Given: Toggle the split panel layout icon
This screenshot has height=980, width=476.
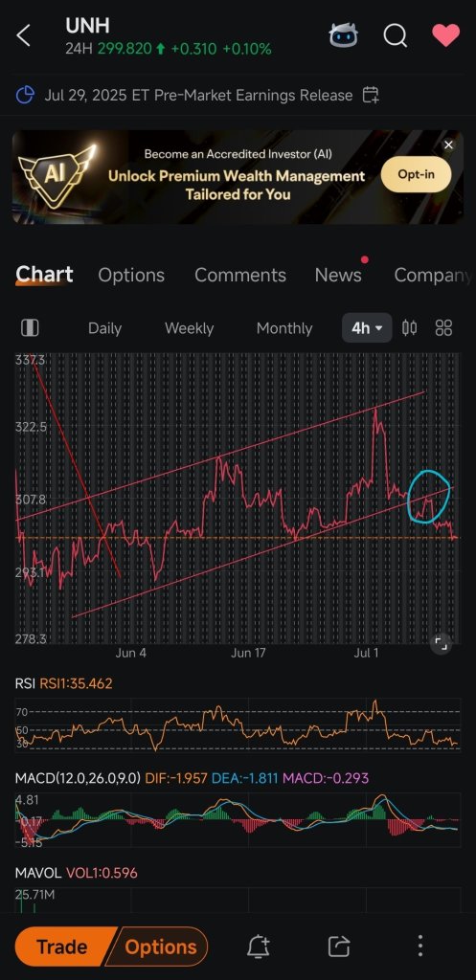Looking at the screenshot, I should tap(30, 328).
